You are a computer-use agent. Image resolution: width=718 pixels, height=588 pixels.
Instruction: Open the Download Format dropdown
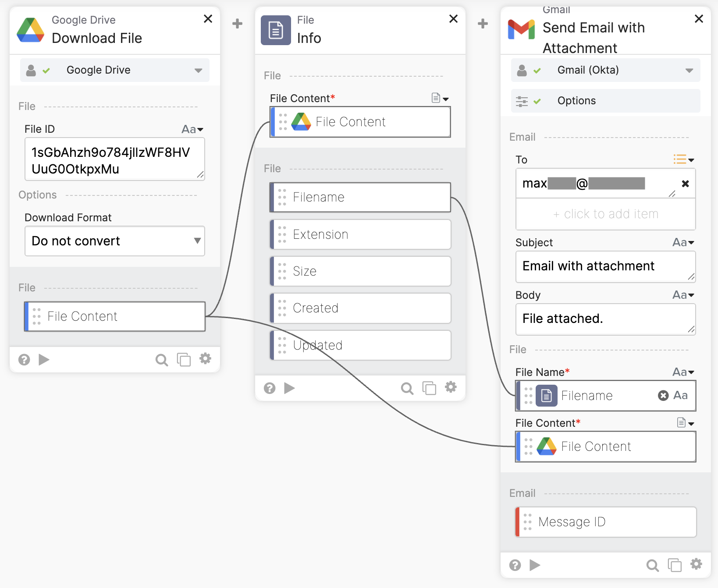coord(115,241)
